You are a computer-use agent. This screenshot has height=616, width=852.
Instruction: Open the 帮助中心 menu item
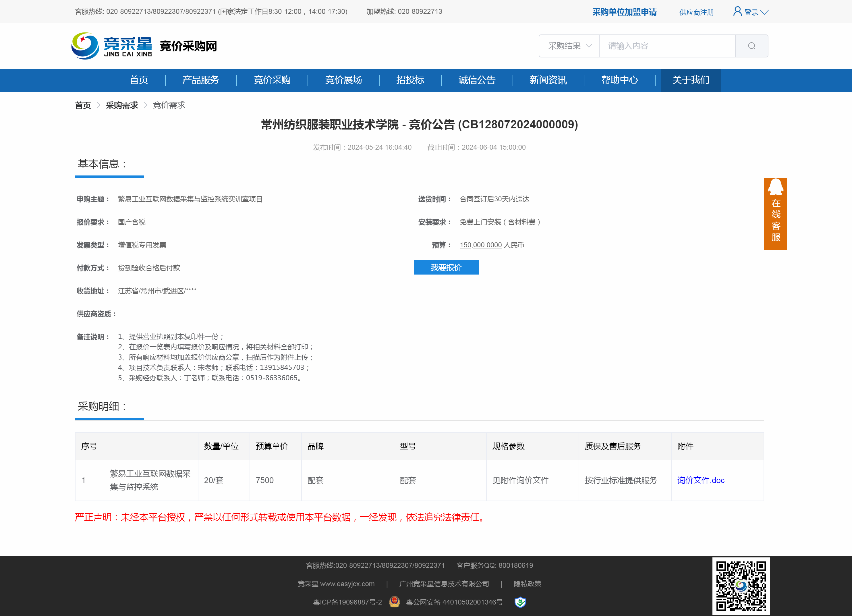(x=619, y=80)
